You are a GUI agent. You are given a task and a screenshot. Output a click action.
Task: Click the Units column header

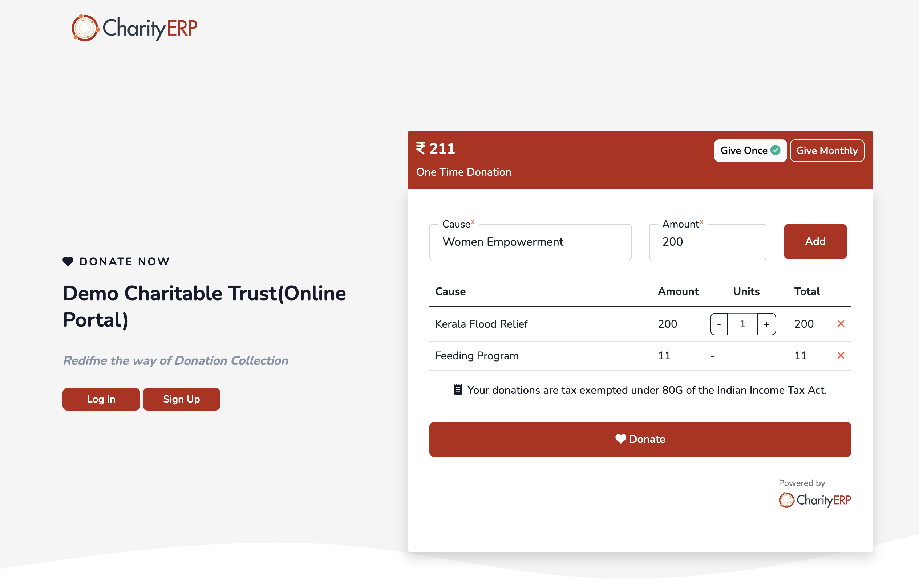tap(746, 291)
